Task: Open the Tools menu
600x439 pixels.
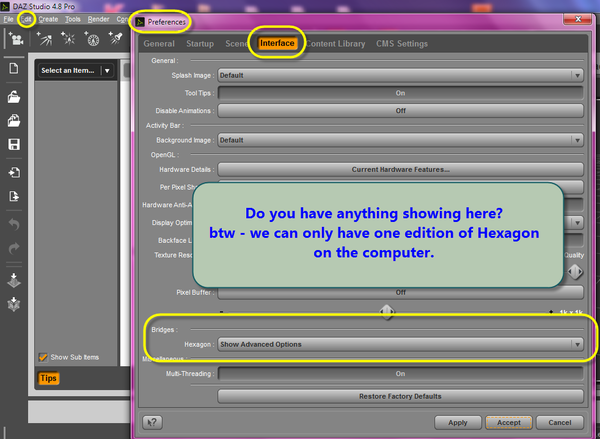Action: (73, 19)
